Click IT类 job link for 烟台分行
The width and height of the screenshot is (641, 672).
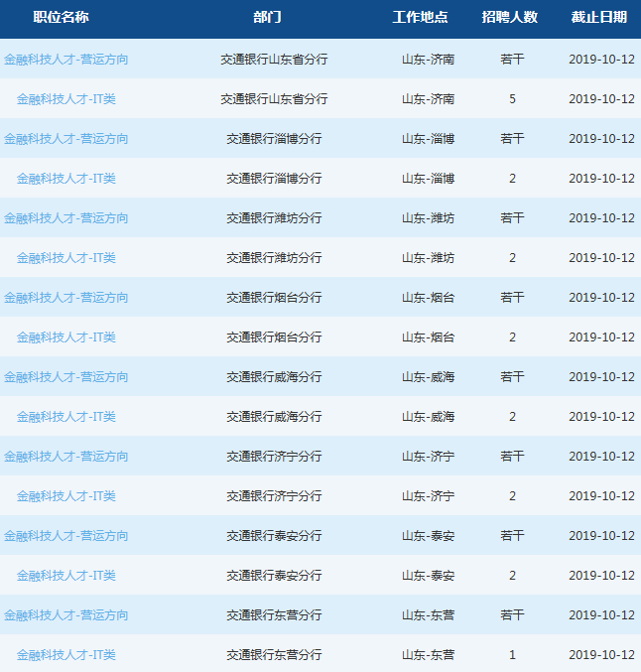(x=65, y=337)
